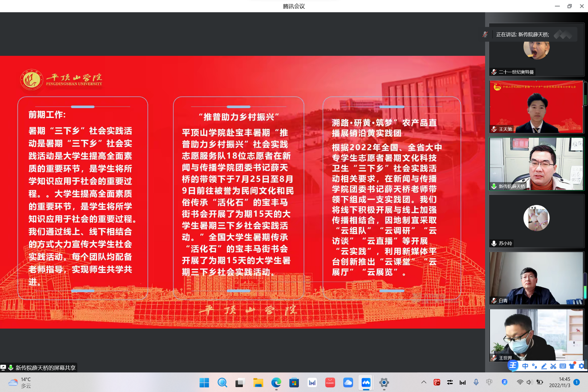Open the notification count badge

pos(576,382)
